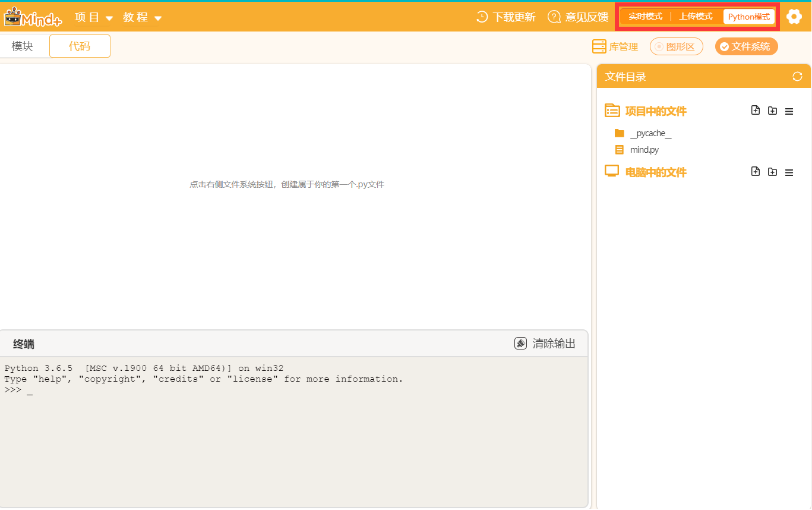Open project files hamburger menu
Viewport: 812px width, 510px height.
[789, 111]
